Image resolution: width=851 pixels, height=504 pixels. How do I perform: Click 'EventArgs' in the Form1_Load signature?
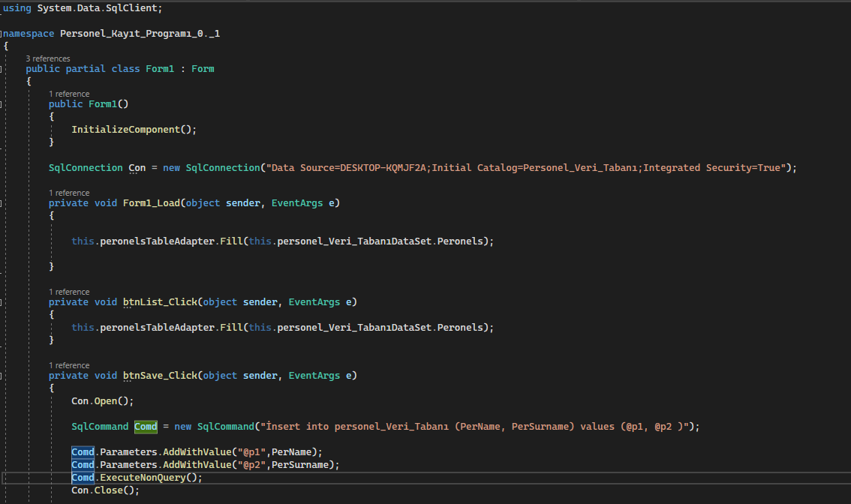click(297, 203)
